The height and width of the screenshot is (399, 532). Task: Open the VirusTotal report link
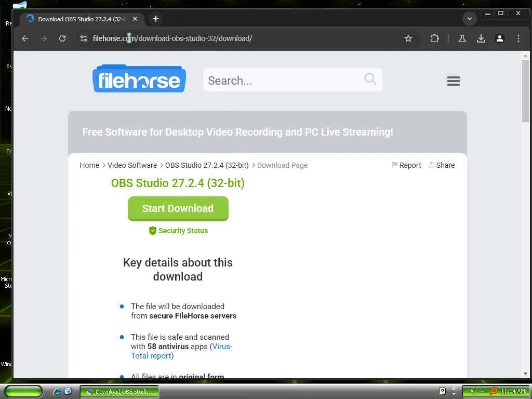[181, 351]
